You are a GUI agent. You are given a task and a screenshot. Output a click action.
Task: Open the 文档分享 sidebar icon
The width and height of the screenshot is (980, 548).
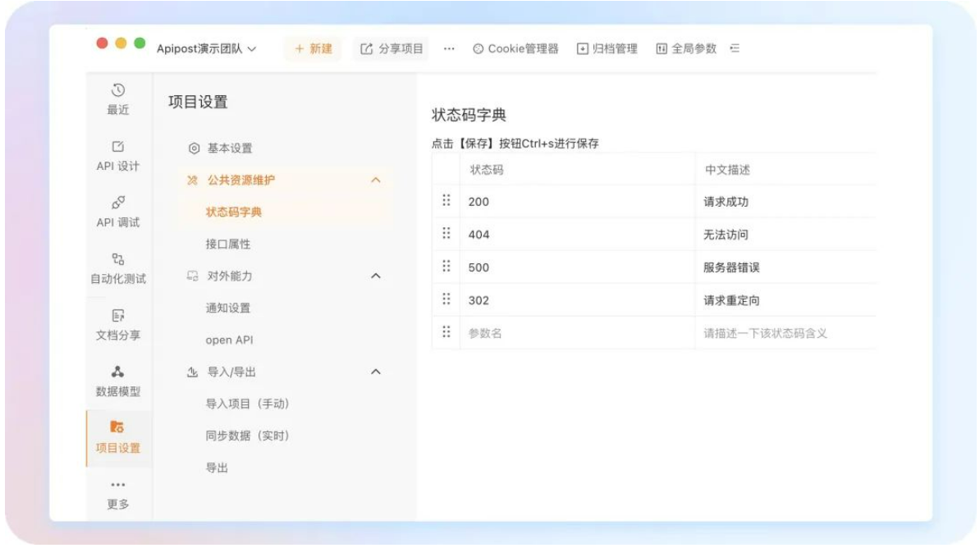click(118, 315)
